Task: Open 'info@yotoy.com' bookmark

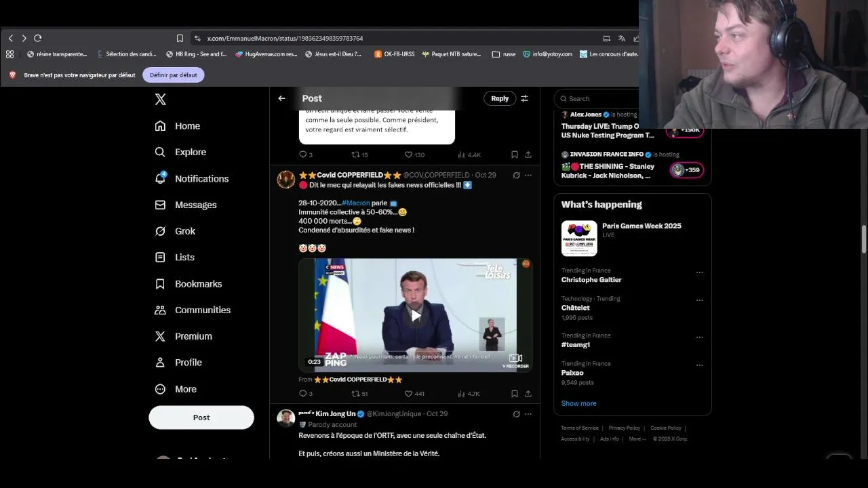Action: pos(547,54)
